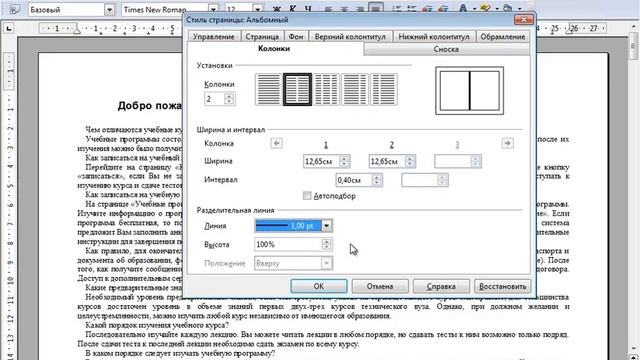Apply paragraph background color
Viewport: 640px width, 360px height.
click(x=507, y=9)
